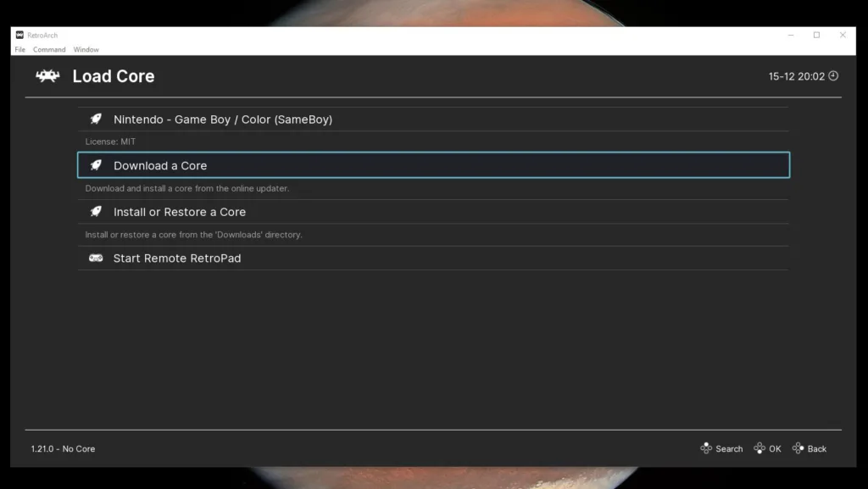
Task: Launch Start Remote RetroPad
Action: click(177, 257)
